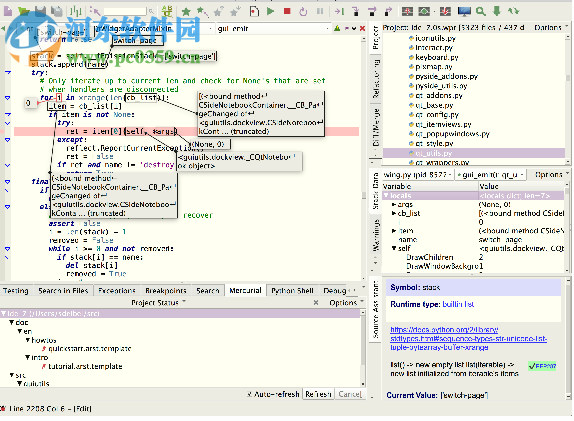Viewport: 574px width, 421px height.
Task: Open the Exceptions tab
Action: click(x=117, y=291)
